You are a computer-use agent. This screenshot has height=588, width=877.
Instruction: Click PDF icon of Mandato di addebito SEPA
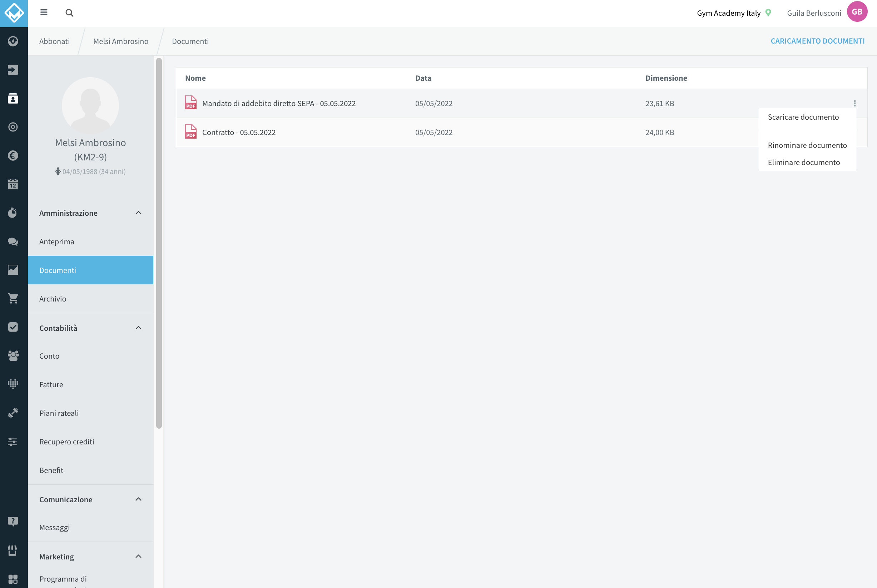pos(190,103)
